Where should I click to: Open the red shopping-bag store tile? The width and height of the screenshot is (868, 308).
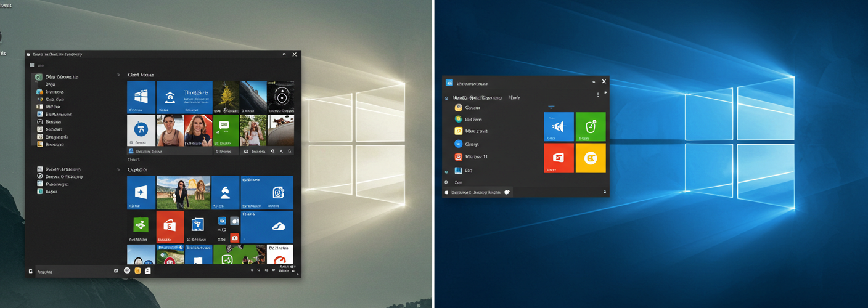[170, 227]
